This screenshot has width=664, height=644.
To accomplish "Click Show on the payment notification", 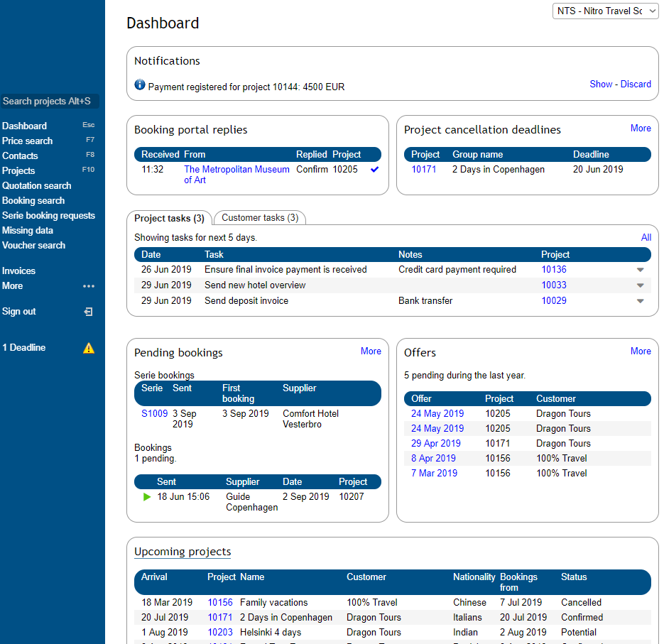I will 601,84.
